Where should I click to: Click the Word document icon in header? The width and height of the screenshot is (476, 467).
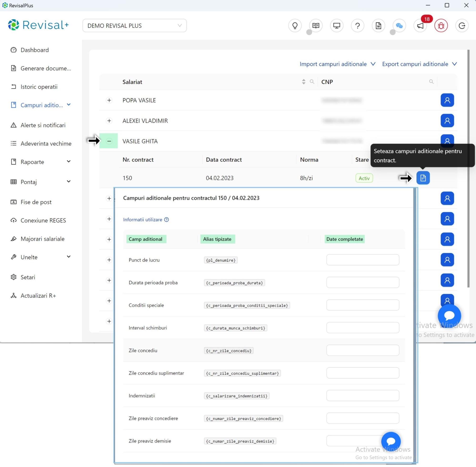(x=378, y=25)
